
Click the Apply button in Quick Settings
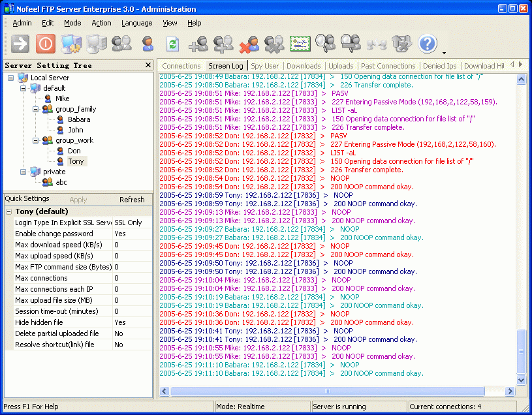(78, 200)
